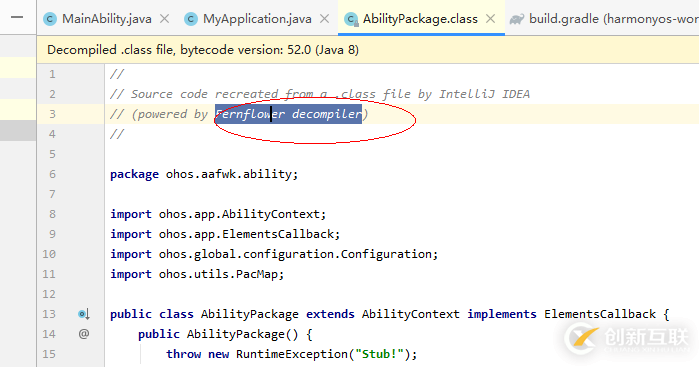Click the 'package' keyword on line 6
Image resolution: width=699 pixels, height=367 pixels.
(134, 174)
